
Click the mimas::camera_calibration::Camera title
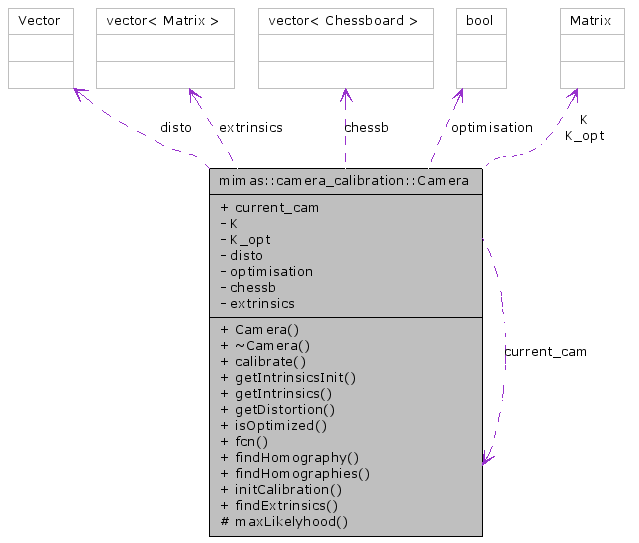point(345,181)
